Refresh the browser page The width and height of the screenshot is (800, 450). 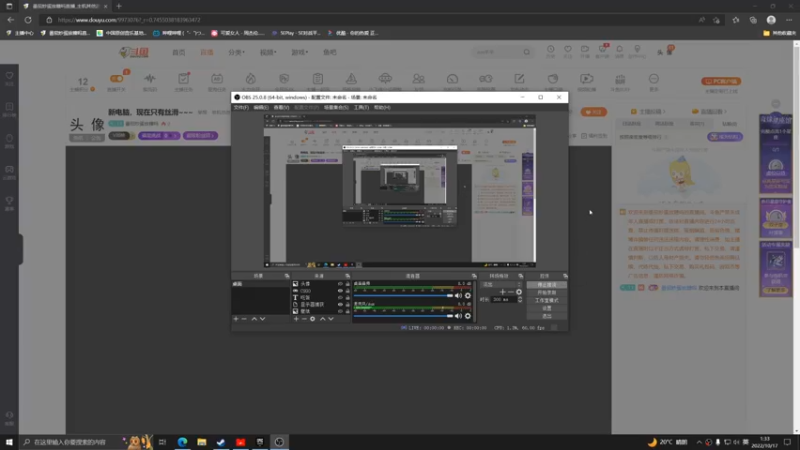tap(28, 20)
